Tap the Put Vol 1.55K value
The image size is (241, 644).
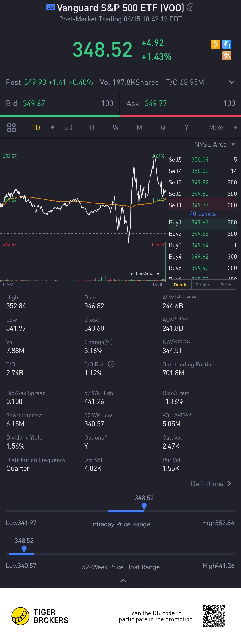click(171, 468)
